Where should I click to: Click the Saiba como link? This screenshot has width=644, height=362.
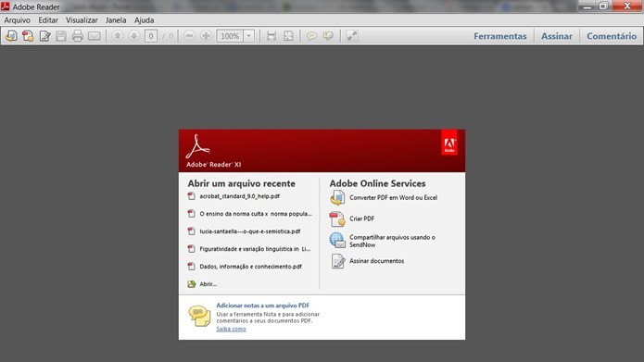(232, 329)
